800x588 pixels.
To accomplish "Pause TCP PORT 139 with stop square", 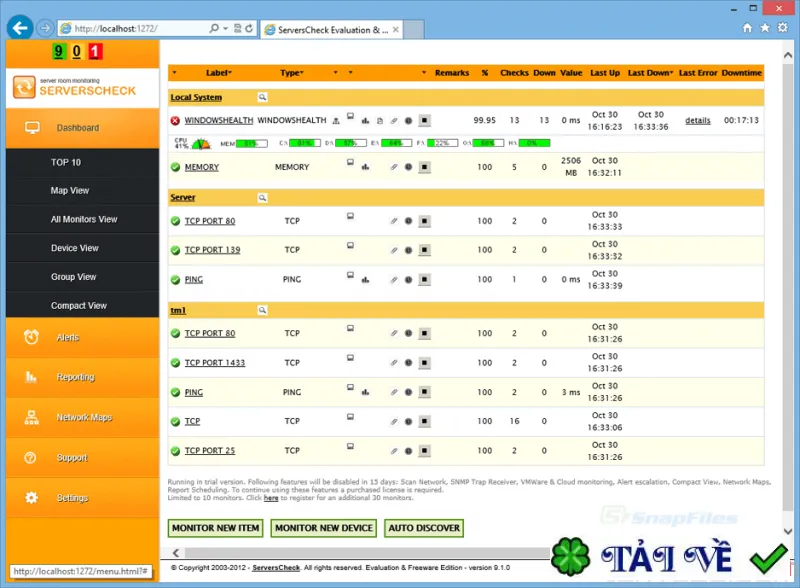I will pyautogui.click(x=424, y=250).
